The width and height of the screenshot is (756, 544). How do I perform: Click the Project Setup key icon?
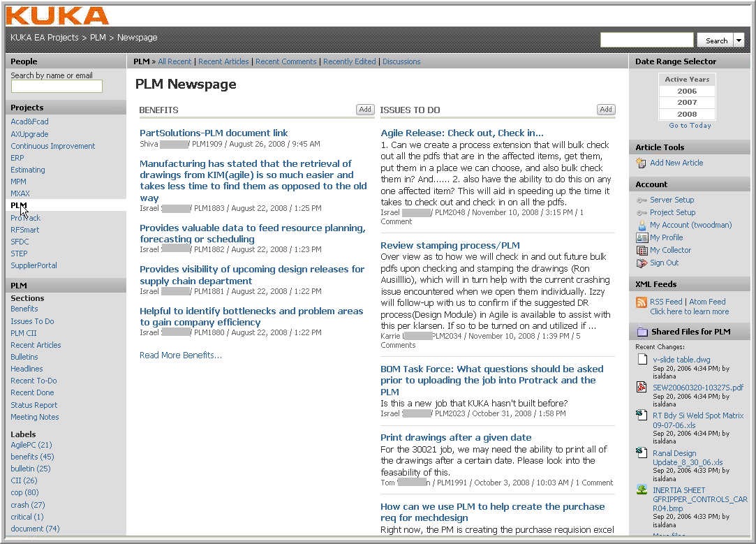point(641,212)
